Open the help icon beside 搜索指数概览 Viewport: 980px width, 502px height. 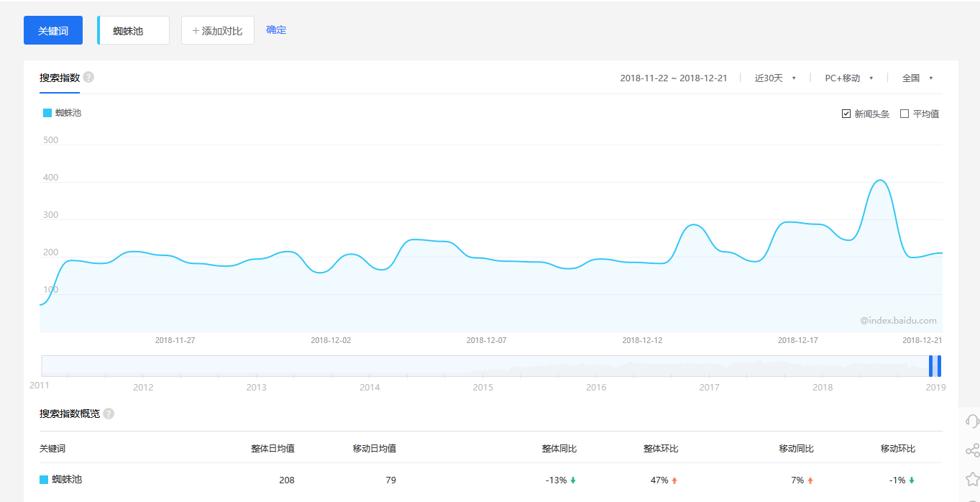pos(109,414)
